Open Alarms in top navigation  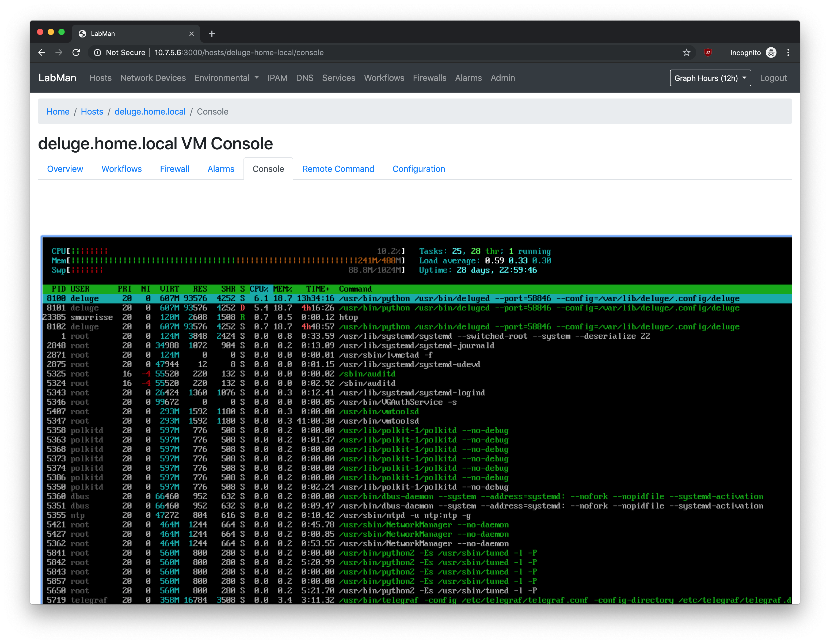coord(468,78)
